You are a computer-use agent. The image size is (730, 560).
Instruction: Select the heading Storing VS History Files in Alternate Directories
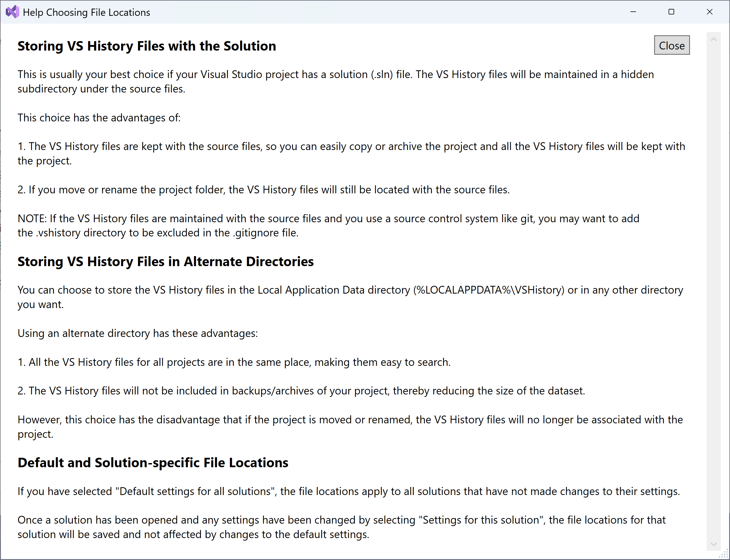click(165, 262)
